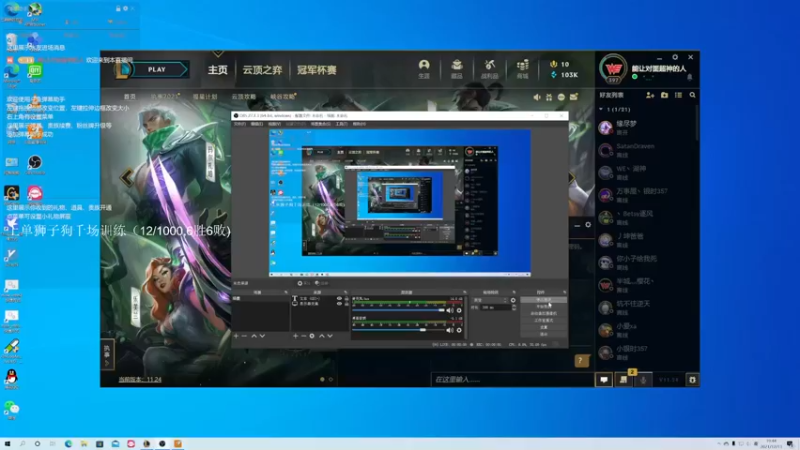Select friend 你小子给我死
Image resolution: width=800 pixels, height=450 pixels.
(x=646, y=262)
